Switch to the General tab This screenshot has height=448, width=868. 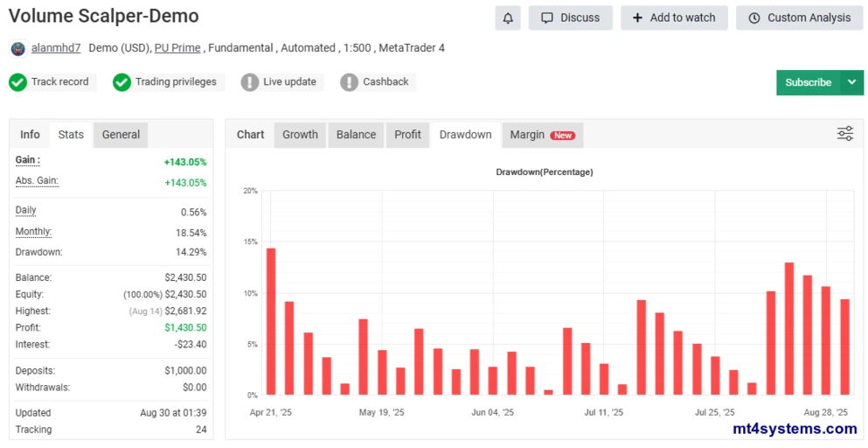(x=121, y=134)
